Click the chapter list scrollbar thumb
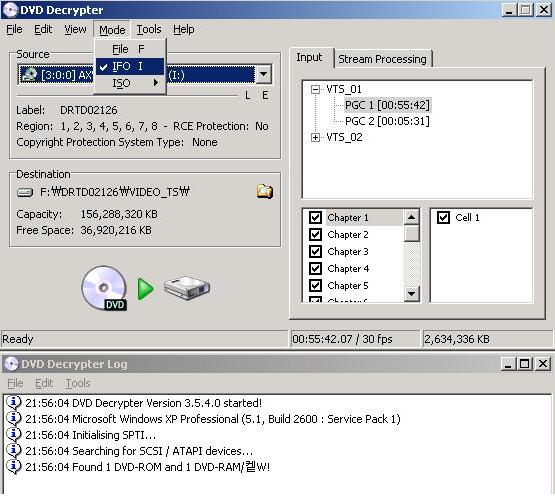555x497 pixels. tap(411, 233)
